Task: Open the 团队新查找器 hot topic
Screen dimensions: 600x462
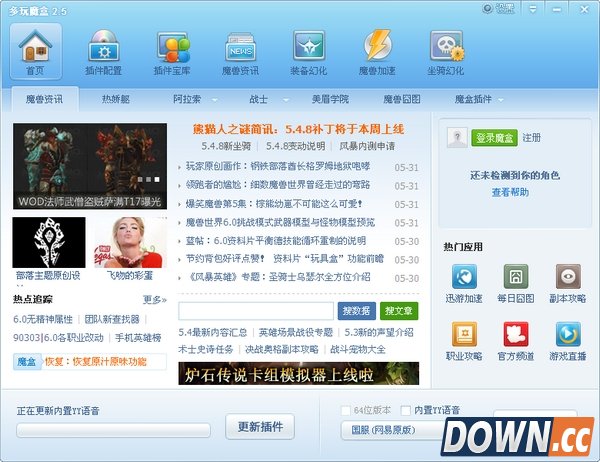Action: coord(112,319)
